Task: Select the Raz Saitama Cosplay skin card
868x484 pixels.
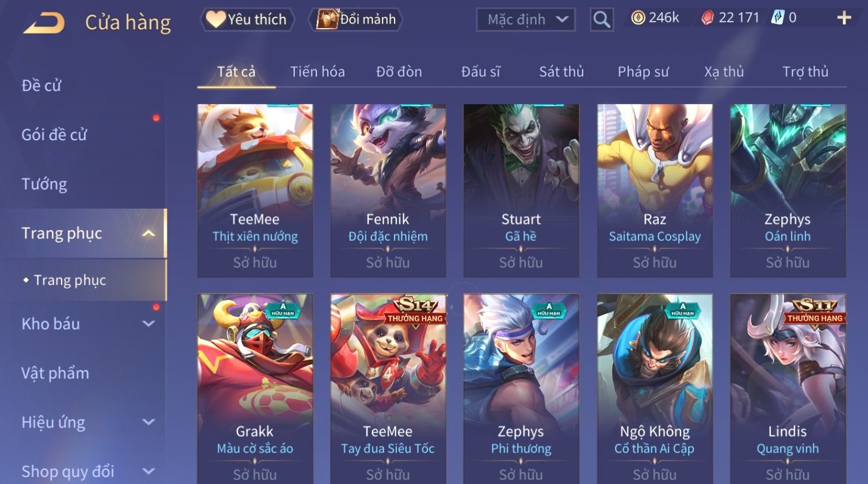Action: [x=655, y=190]
